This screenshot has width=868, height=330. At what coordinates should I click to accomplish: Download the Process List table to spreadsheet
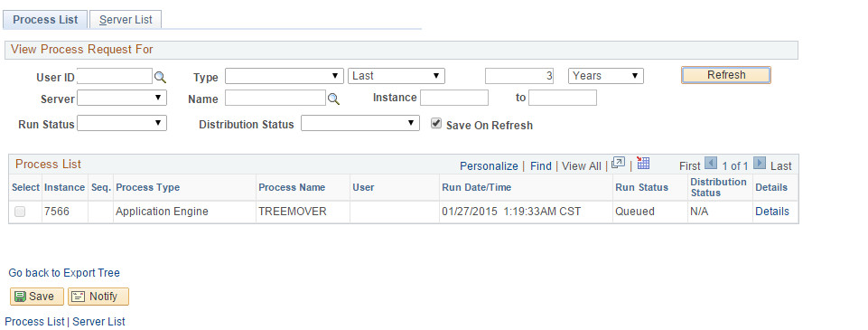tap(643, 163)
